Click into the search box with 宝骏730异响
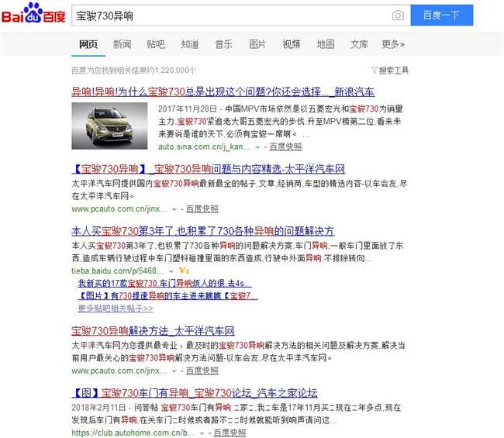504x438 pixels. [x=231, y=15]
